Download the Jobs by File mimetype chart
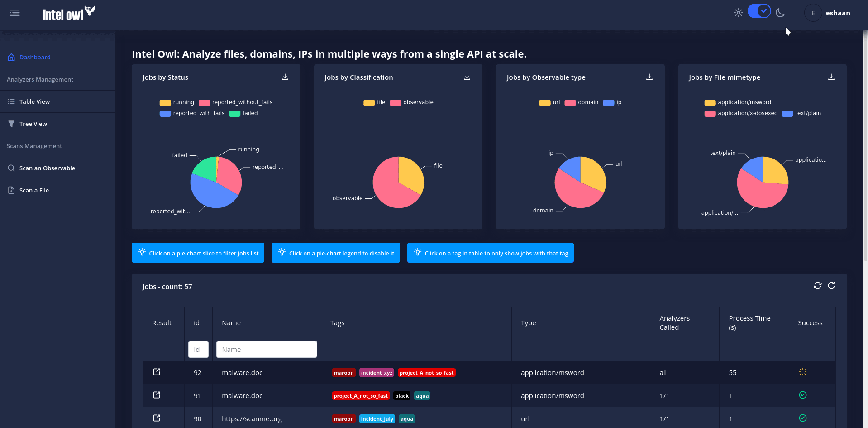868x428 pixels. pyautogui.click(x=831, y=77)
